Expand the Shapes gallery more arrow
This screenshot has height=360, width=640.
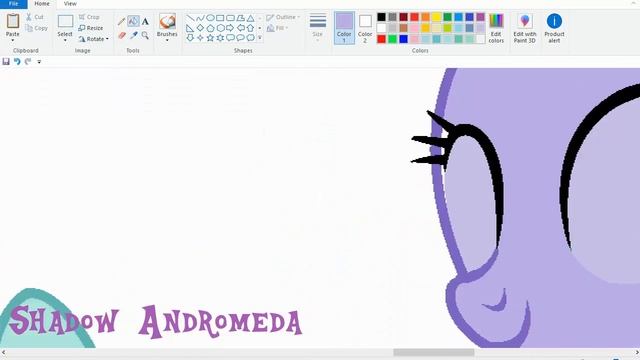(x=260, y=38)
